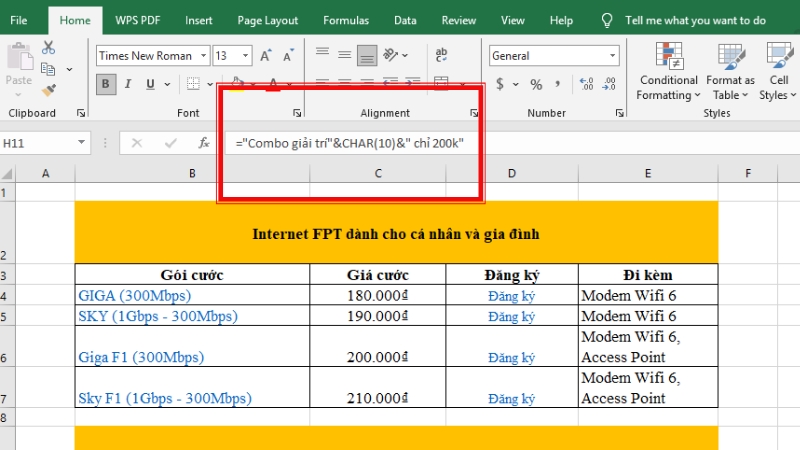The height and width of the screenshot is (450, 800).
Task: Switch to the Formulas tab
Action: pos(345,19)
